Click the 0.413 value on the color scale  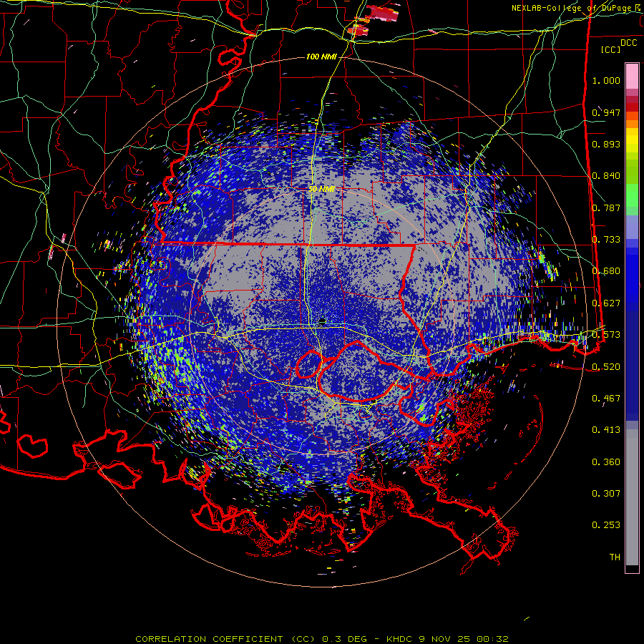[x=606, y=430]
